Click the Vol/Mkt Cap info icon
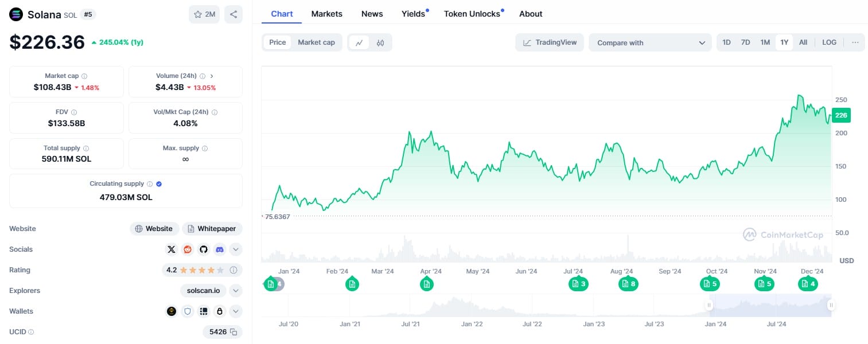Viewport: 868px width, 344px height. click(x=215, y=112)
